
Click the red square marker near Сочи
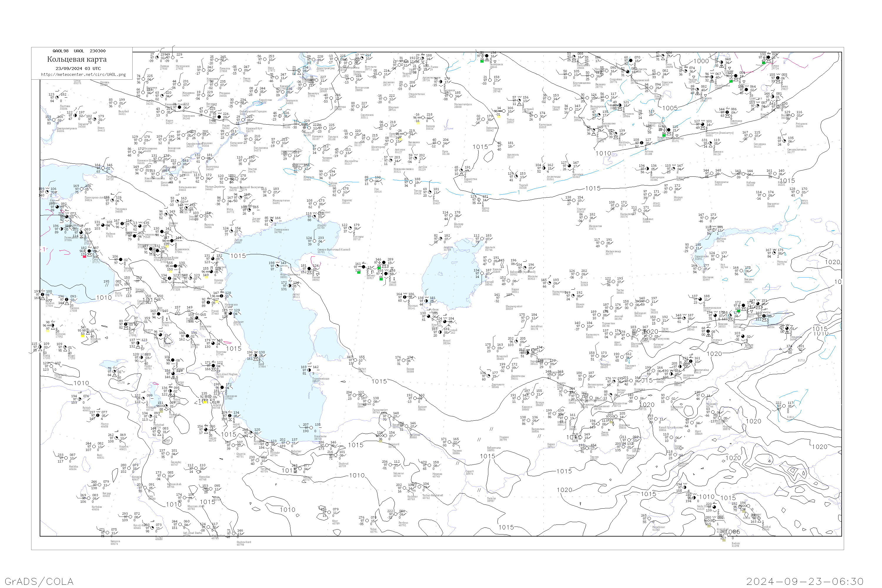point(84,256)
